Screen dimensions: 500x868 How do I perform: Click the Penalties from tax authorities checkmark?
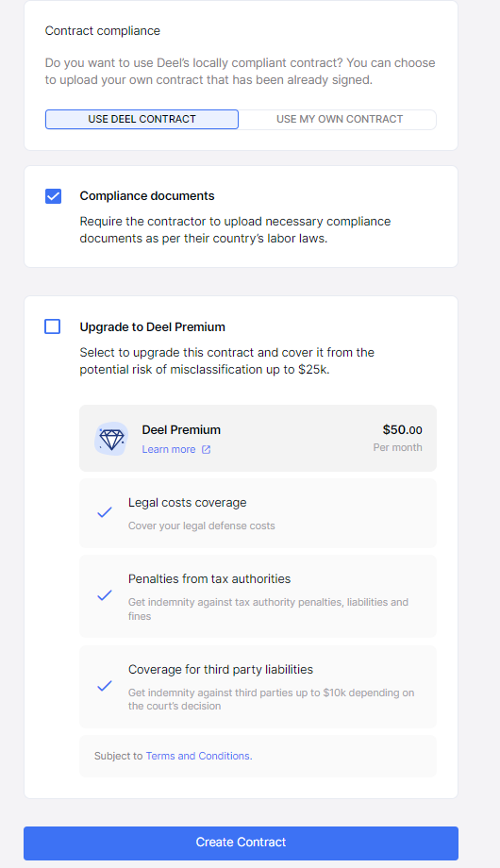coord(105,595)
